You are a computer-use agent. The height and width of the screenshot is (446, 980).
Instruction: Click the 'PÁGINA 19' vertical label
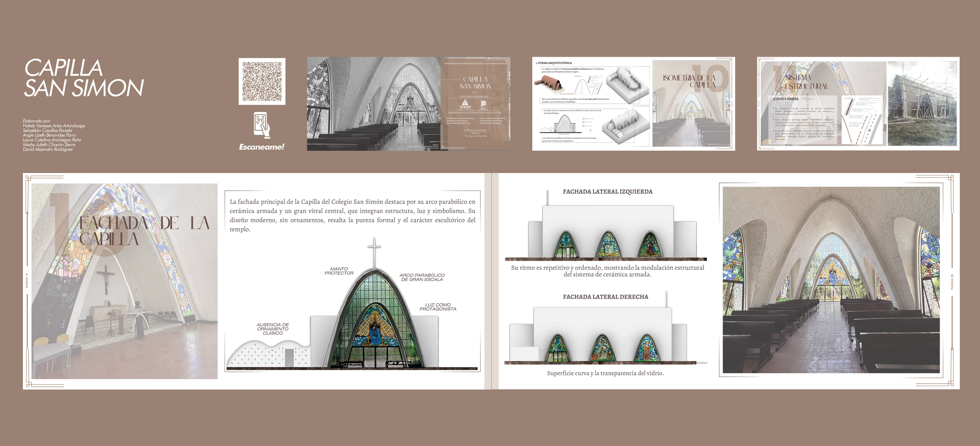[x=27, y=281]
